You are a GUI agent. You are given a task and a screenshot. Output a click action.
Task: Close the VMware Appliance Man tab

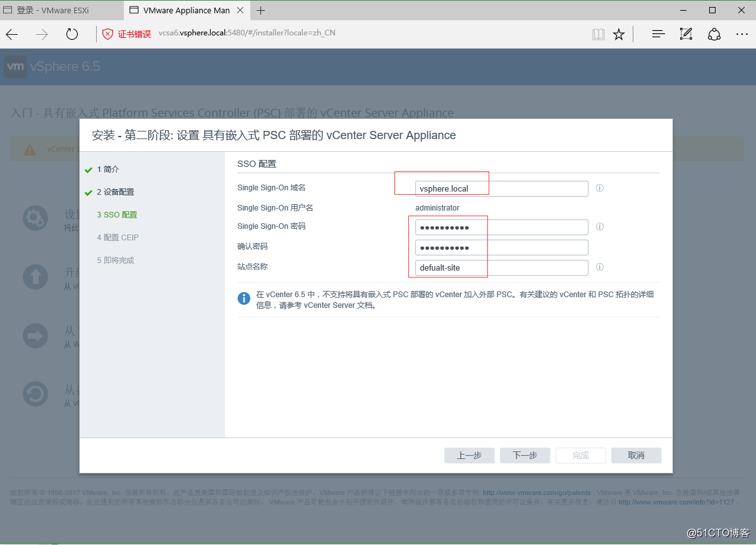tap(240, 11)
